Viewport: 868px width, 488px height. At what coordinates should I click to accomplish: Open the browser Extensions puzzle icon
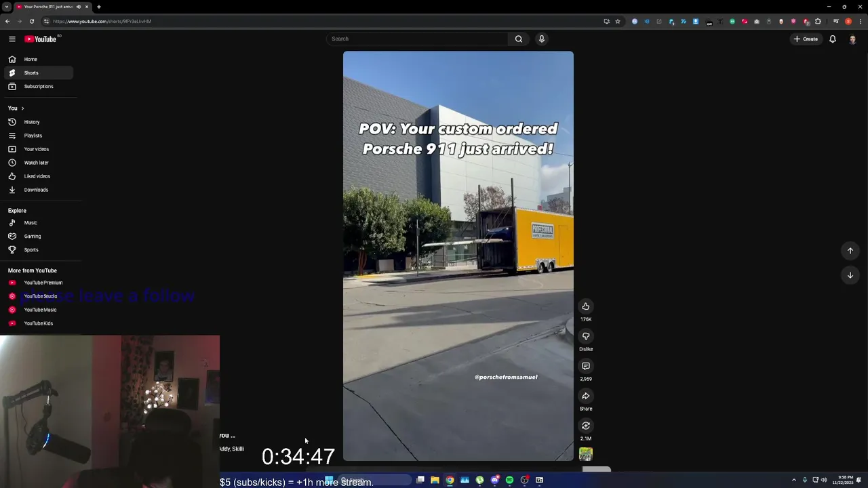click(818, 21)
